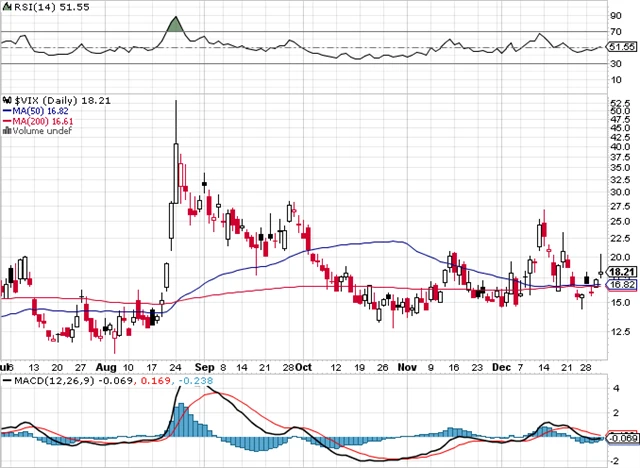This screenshot has width=640, height=468.
Task: Click the candlestick icon beside $VIX label
Action: click(5, 100)
